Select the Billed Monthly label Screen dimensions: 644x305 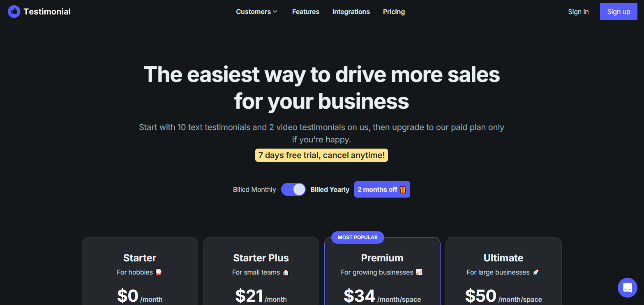tap(254, 189)
